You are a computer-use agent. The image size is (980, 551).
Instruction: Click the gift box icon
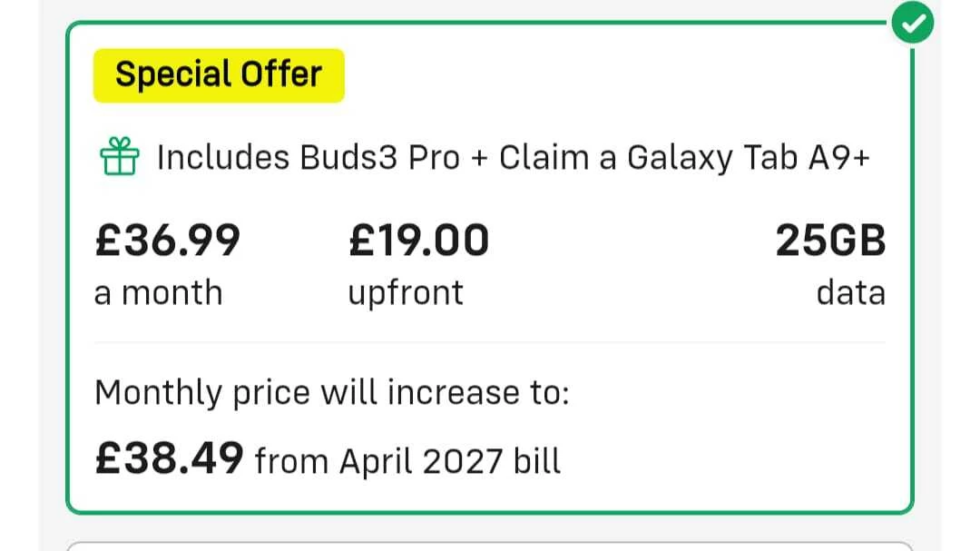pyautogui.click(x=120, y=158)
